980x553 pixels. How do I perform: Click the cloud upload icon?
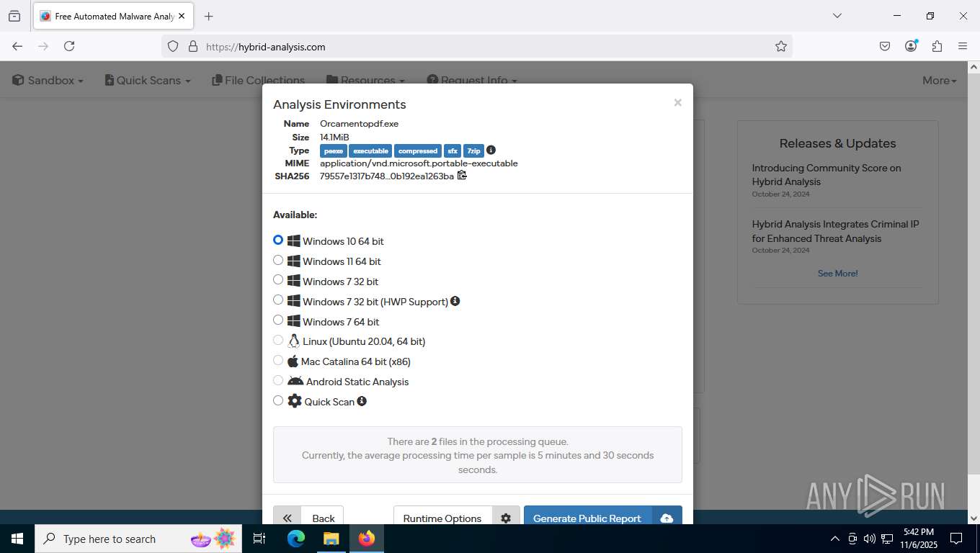pyautogui.click(x=667, y=518)
